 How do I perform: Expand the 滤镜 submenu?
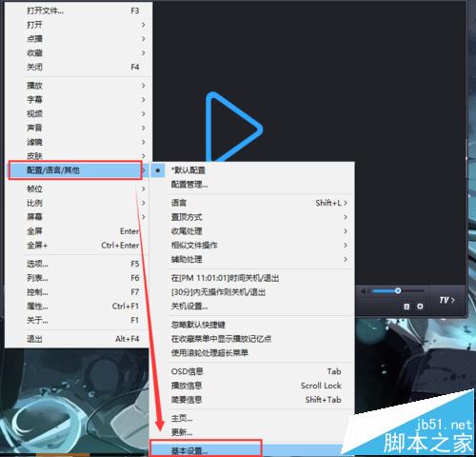tap(79, 142)
